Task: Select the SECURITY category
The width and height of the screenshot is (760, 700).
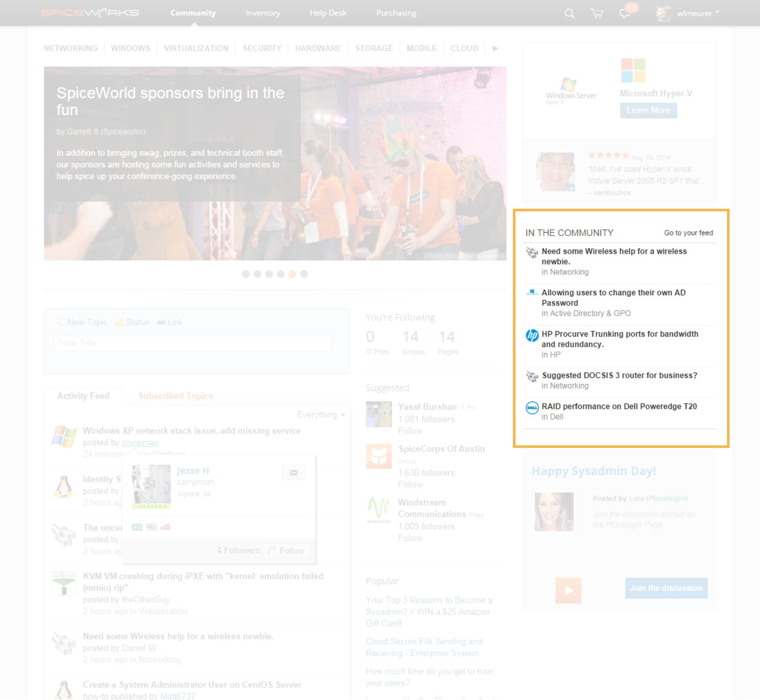Action: 262,48
